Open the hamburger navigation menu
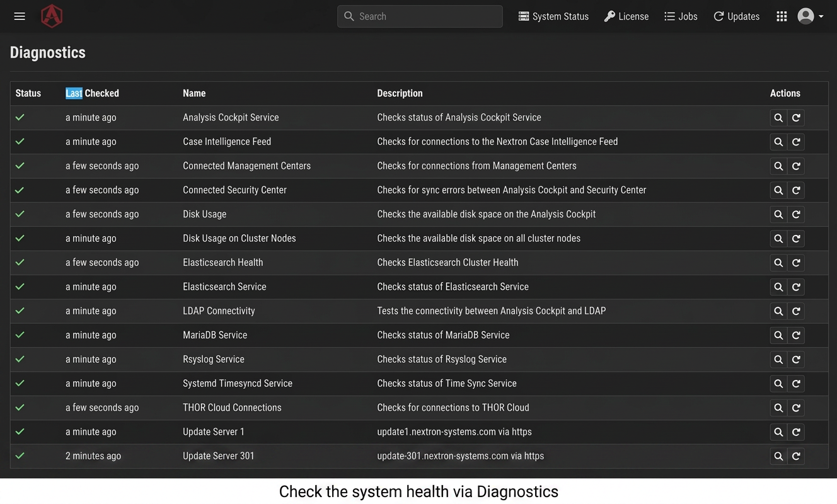 click(20, 16)
